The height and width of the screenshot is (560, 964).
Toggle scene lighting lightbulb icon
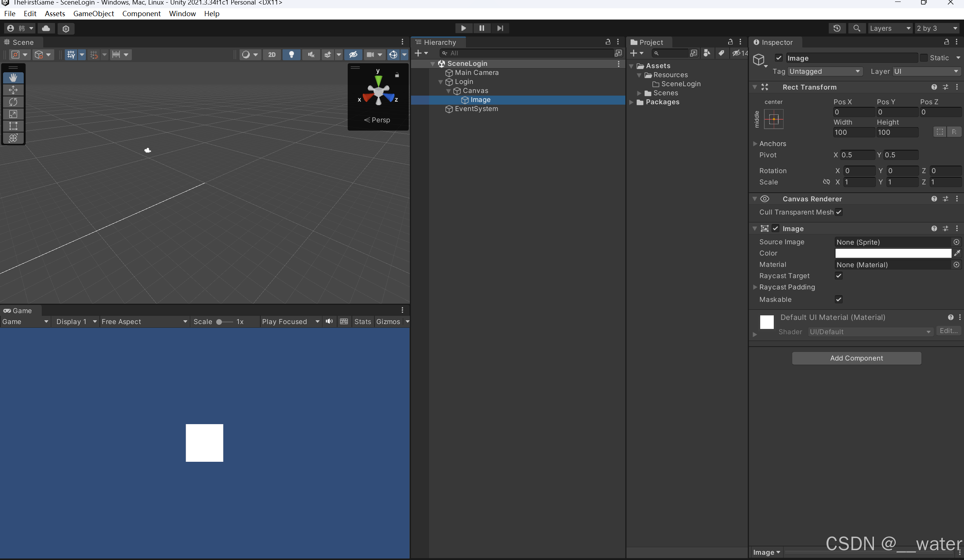tap(291, 54)
